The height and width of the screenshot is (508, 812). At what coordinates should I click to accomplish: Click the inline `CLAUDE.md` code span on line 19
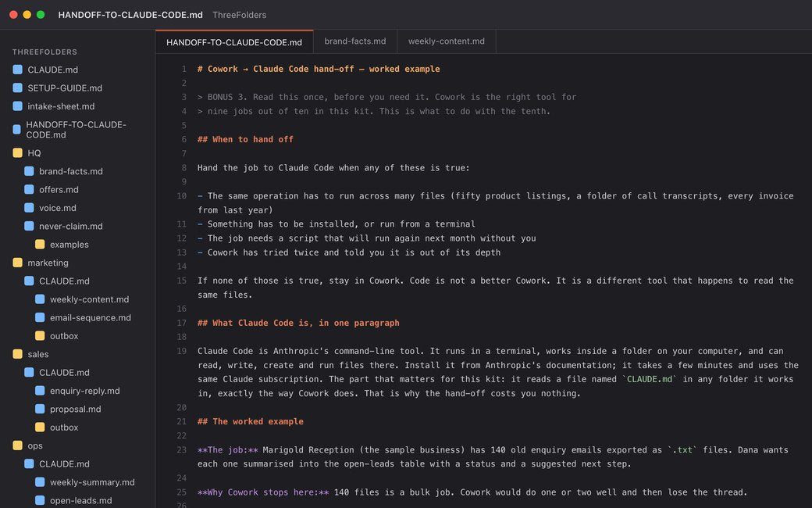[650, 380]
